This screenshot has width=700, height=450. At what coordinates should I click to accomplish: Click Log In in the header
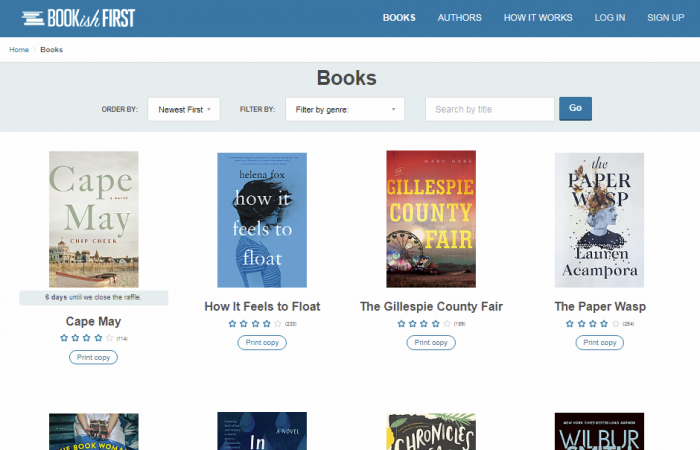click(610, 18)
